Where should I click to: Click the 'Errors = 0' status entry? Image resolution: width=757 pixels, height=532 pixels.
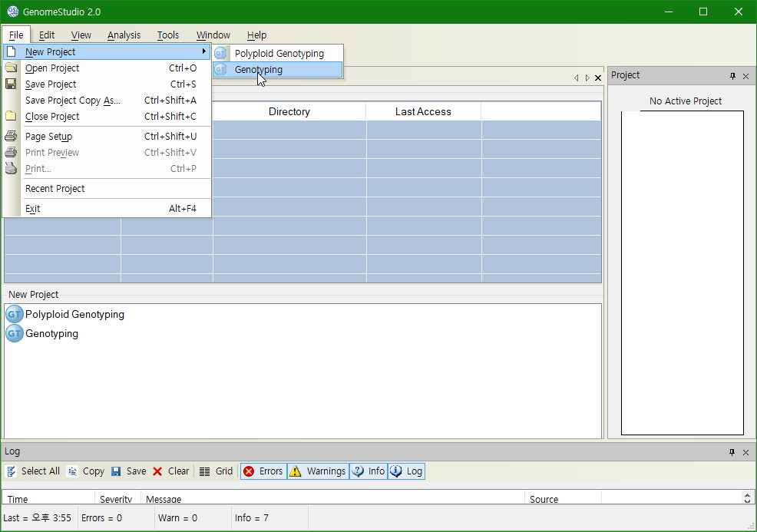coord(101,518)
